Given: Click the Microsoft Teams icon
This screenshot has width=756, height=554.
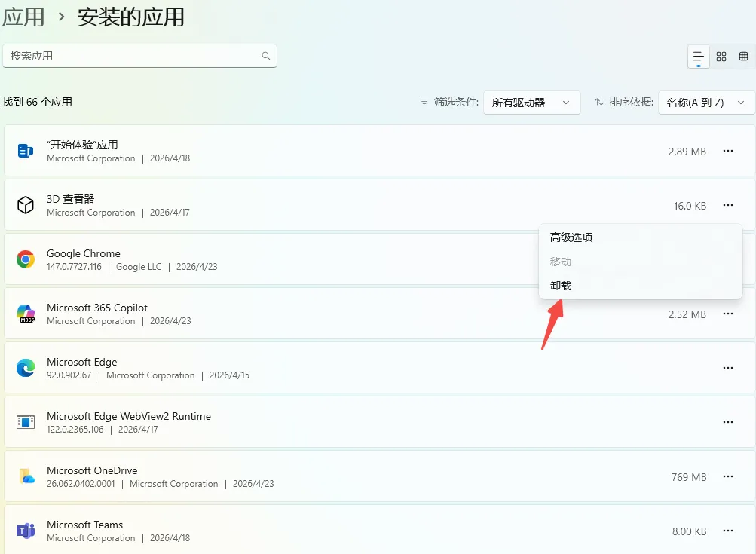Looking at the screenshot, I should point(26,531).
